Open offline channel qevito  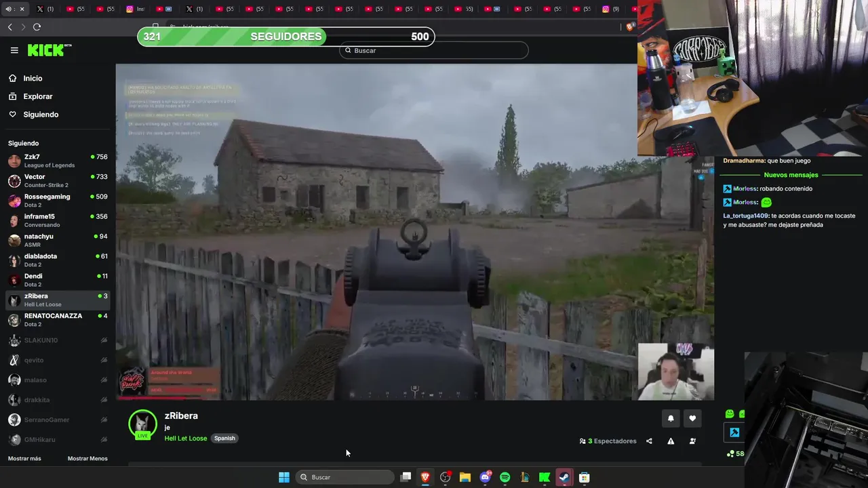[58, 360]
